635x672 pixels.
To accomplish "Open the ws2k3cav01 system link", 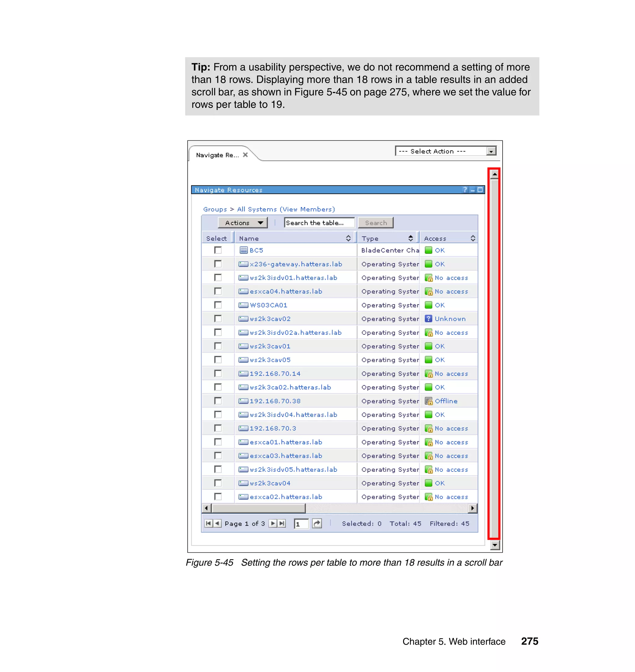I will (270, 346).
